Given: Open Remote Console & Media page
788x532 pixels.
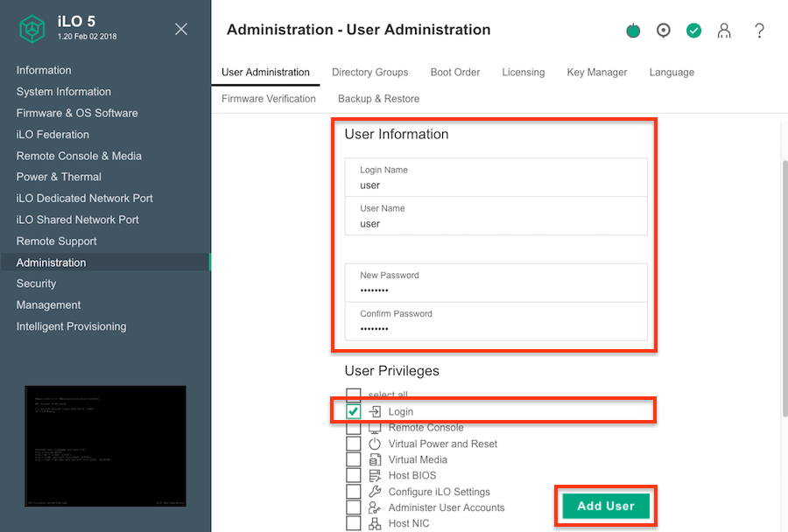Looking at the screenshot, I should [x=79, y=156].
